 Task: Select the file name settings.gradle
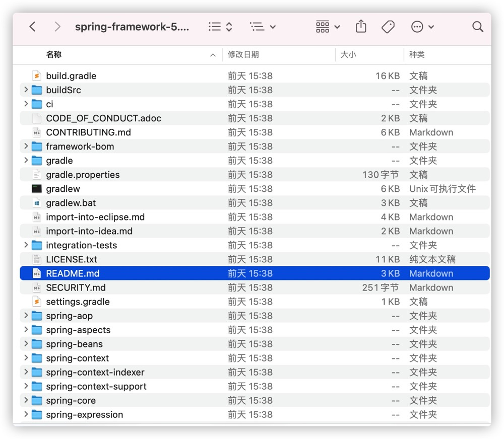[x=78, y=302]
